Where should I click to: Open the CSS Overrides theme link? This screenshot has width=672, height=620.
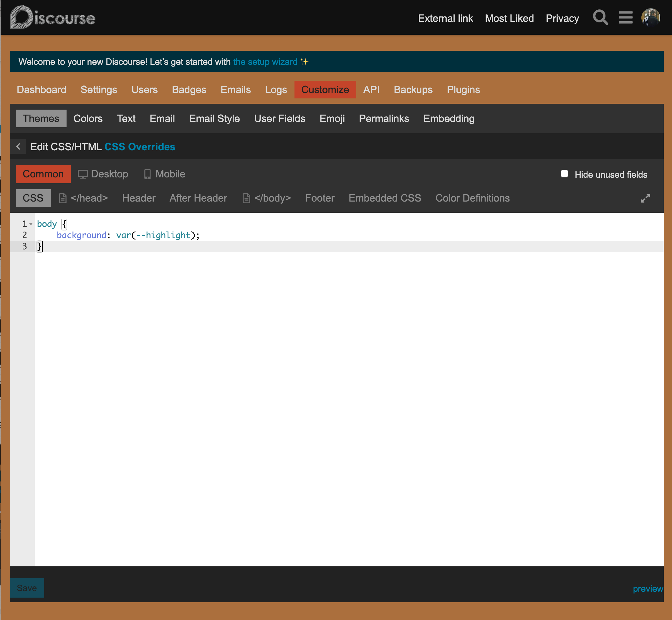pos(140,147)
